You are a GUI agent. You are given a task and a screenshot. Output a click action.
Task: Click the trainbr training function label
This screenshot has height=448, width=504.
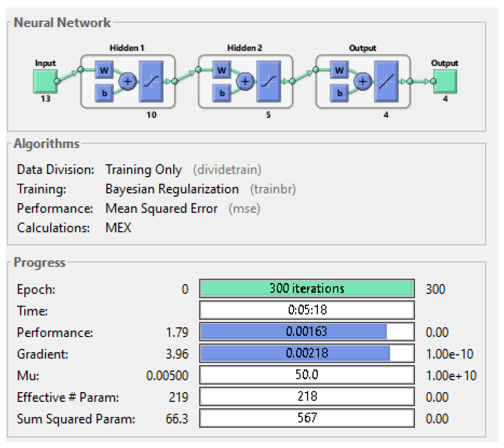coord(273,189)
